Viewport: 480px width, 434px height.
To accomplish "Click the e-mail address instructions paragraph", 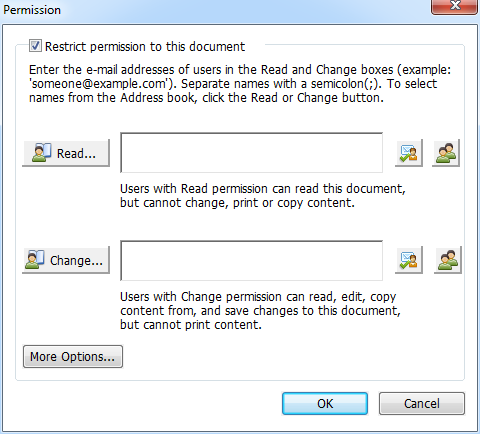I will pyautogui.click(x=240, y=84).
